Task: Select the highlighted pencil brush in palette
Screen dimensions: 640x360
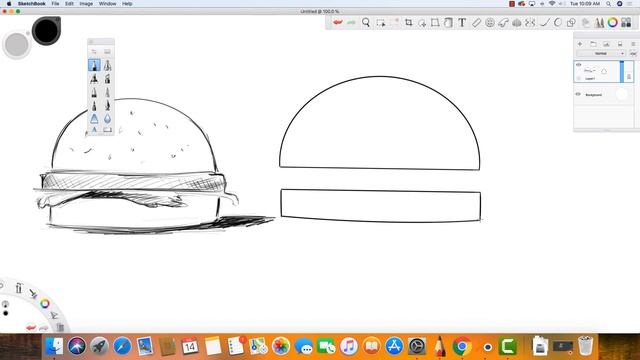Action: (x=94, y=65)
